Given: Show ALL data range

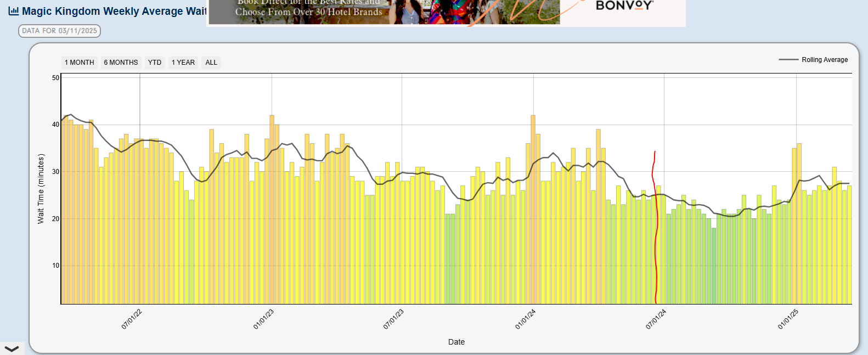Looking at the screenshot, I should (211, 63).
